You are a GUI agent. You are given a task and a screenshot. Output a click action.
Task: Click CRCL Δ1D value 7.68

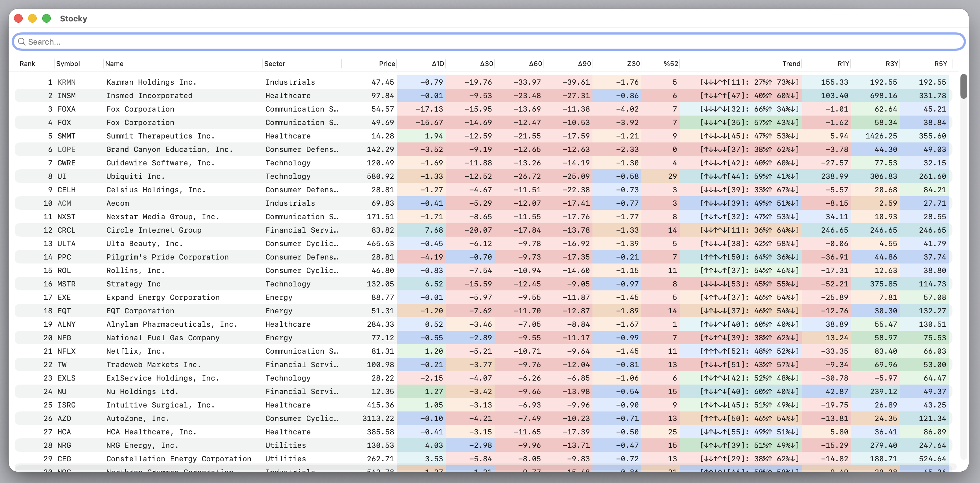[434, 230]
